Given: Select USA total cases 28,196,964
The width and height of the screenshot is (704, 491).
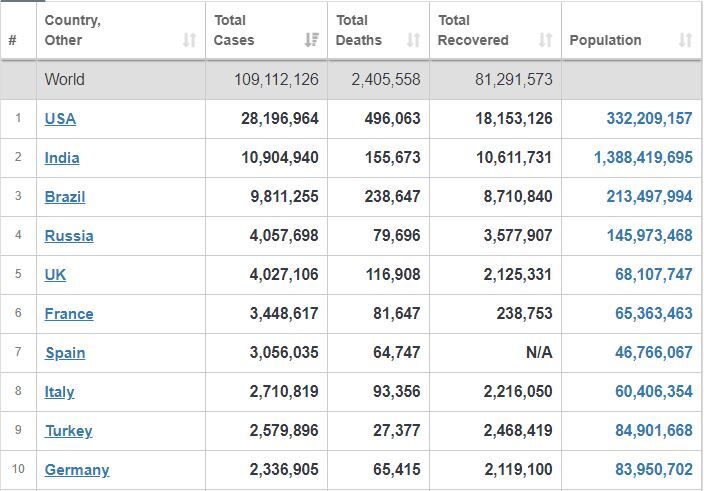Looking at the screenshot, I should [280, 118].
